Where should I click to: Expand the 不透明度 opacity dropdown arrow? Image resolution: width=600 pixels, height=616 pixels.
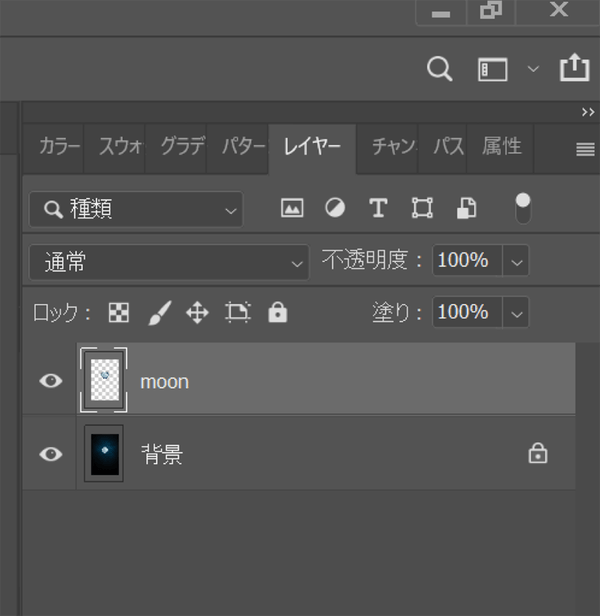click(516, 262)
